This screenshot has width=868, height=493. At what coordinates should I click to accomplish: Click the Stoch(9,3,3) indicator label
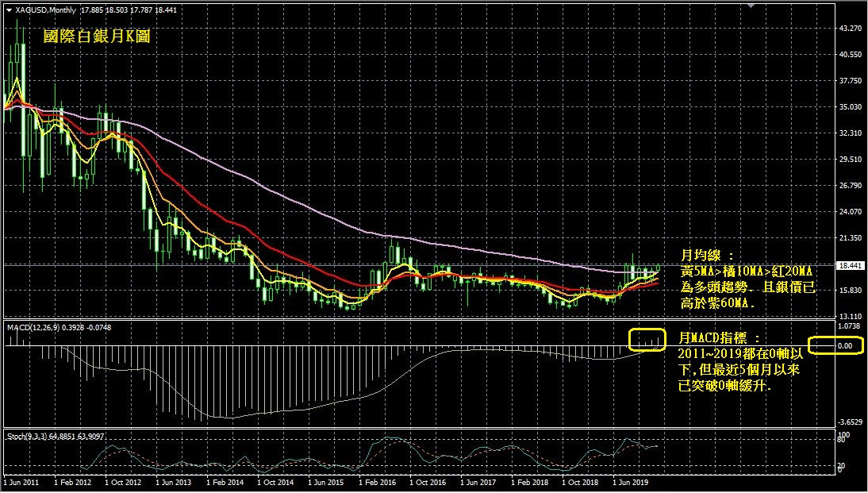[x=28, y=437]
